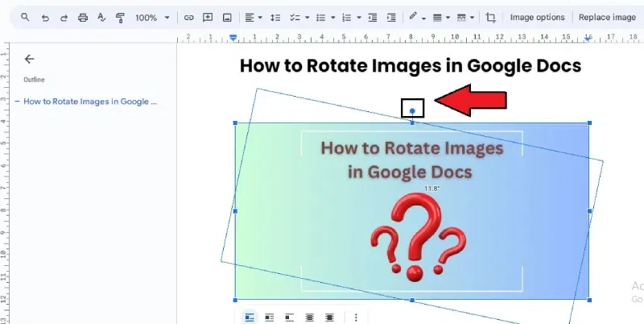Insert a checklist with the checklist icon

[295, 18]
